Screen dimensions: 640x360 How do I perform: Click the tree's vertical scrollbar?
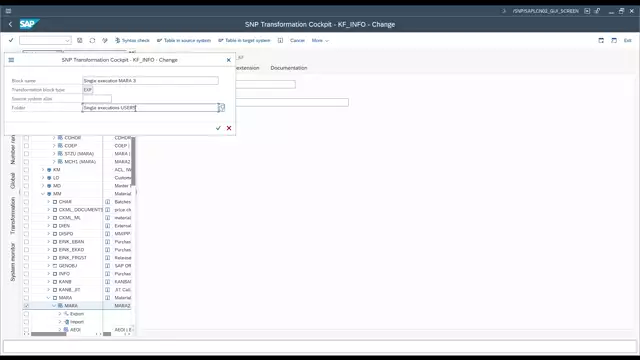coord(133,161)
